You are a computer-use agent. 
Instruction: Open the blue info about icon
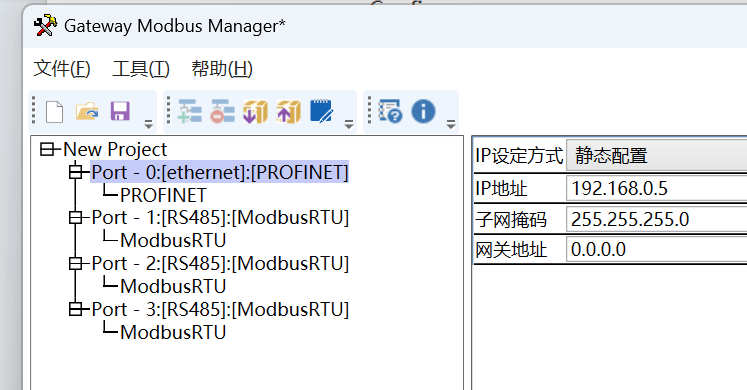click(x=423, y=111)
